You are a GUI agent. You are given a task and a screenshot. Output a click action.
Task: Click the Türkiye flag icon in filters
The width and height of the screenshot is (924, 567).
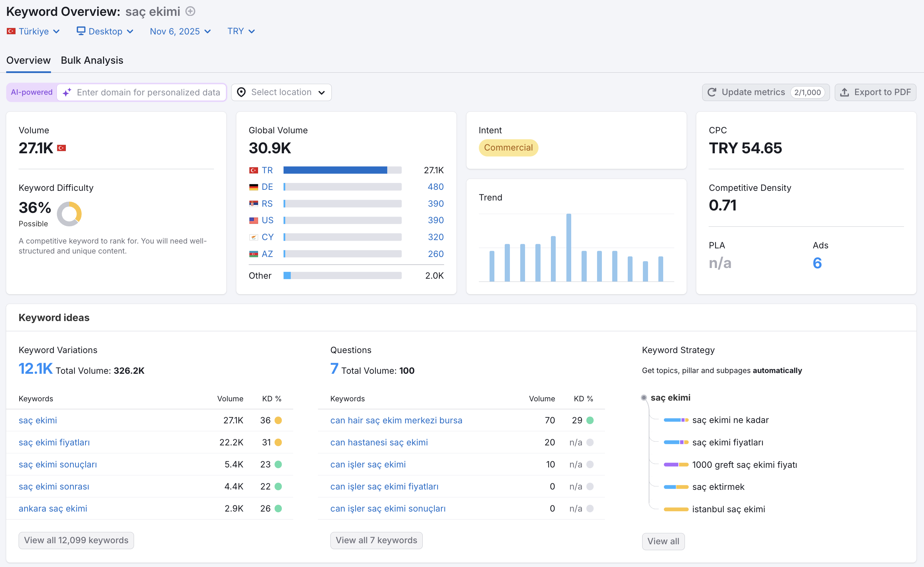click(11, 31)
